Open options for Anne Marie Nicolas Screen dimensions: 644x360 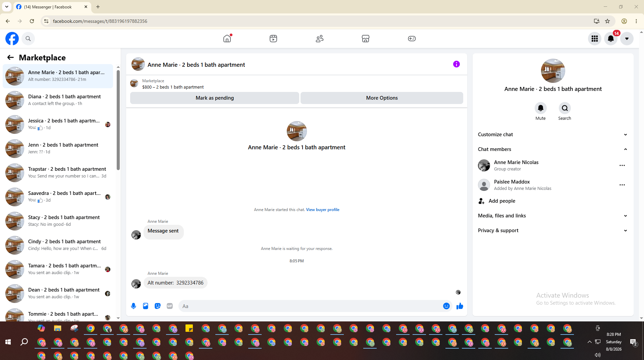(x=622, y=165)
